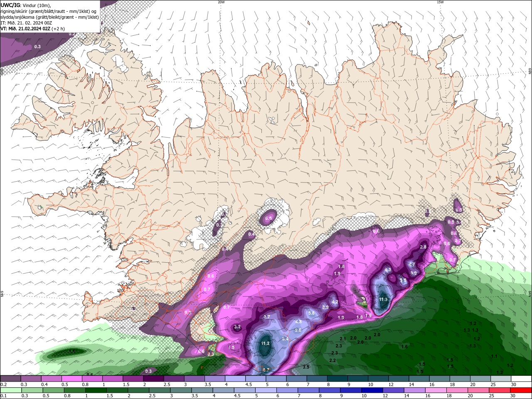
Task: Click the black 1.6 rain value label
Action: pyautogui.click(x=404, y=347)
